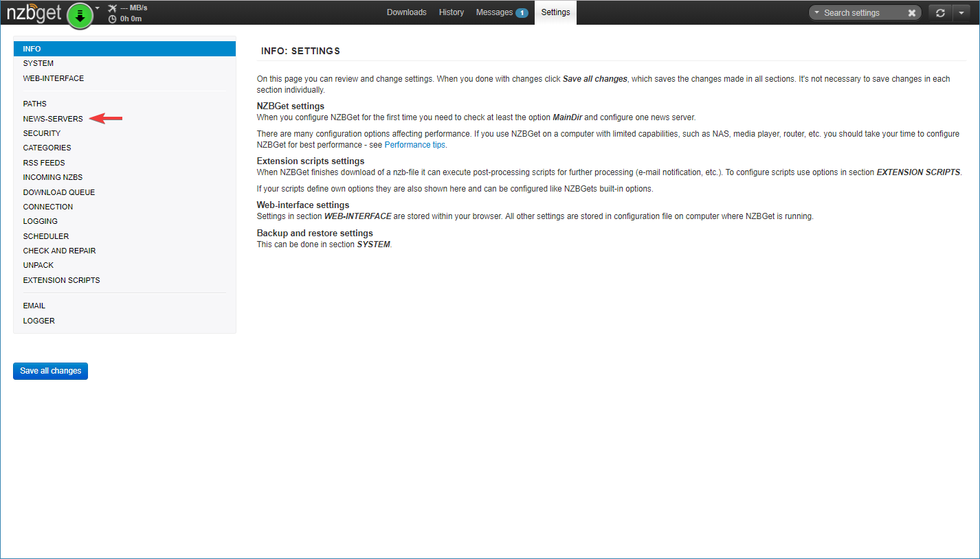Click the Save all changes button
980x559 pixels.
(x=50, y=371)
